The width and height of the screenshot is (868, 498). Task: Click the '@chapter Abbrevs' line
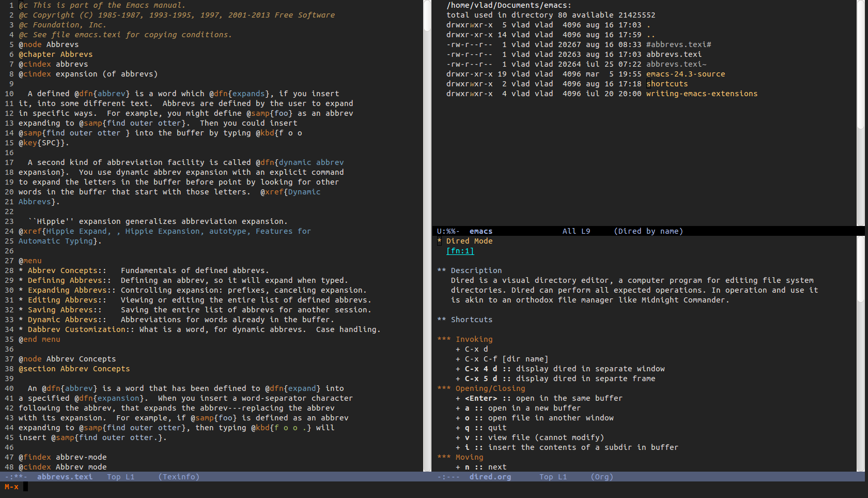pyautogui.click(x=56, y=54)
